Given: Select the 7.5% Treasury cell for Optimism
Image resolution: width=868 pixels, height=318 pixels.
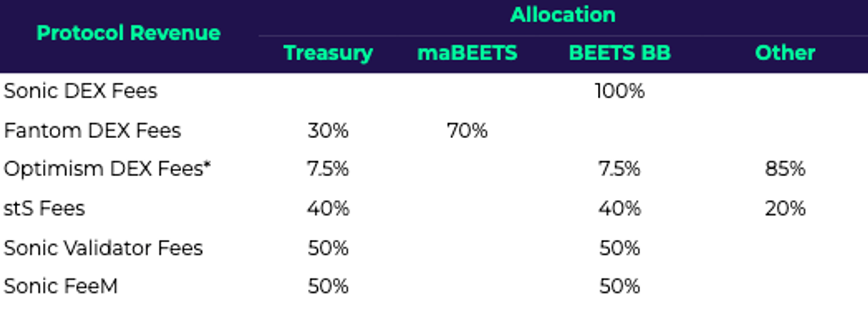Looking at the screenshot, I should [x=328, y=169].
